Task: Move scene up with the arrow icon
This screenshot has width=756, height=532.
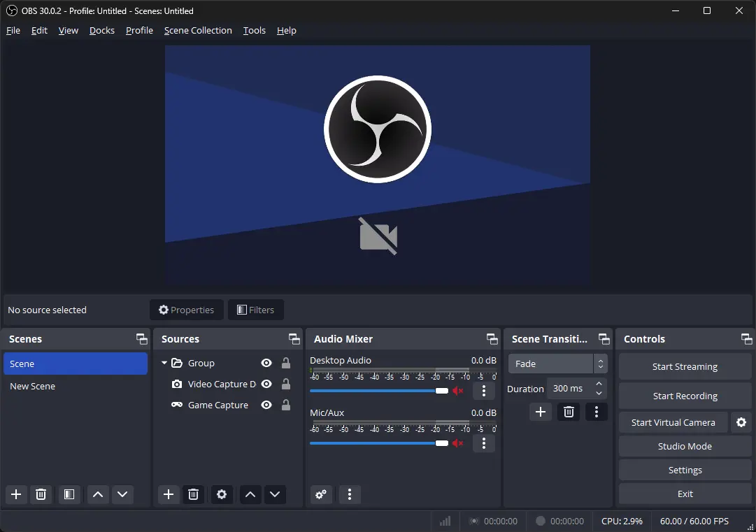Action: coord(98,494)
